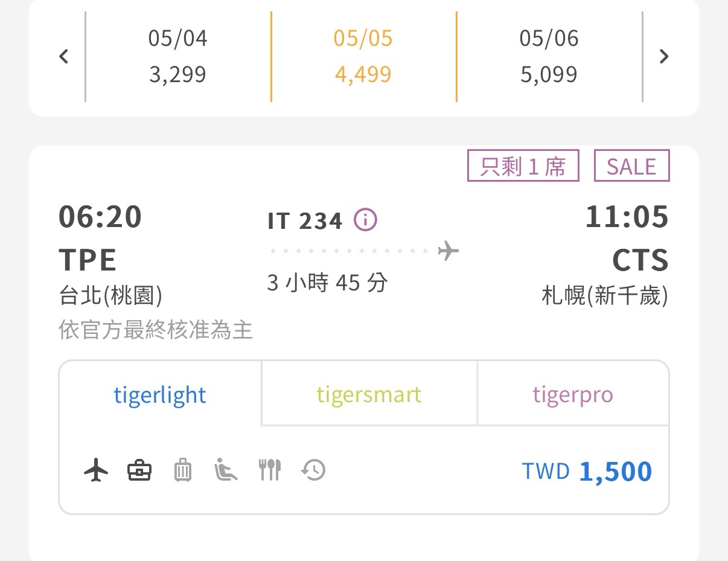Tap the carry-on briefcase icon
This screenshot has height=561, width=728.
(x=139, y=470)
